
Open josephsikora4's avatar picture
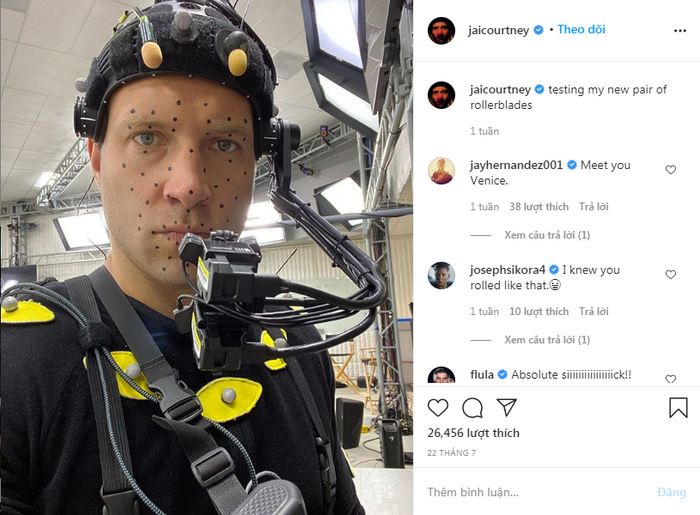pyautogui.click(x=441, y=275)
